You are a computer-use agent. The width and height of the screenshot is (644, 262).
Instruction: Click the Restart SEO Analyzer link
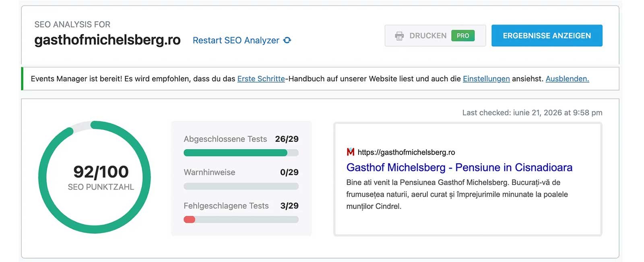pos(236,40)
